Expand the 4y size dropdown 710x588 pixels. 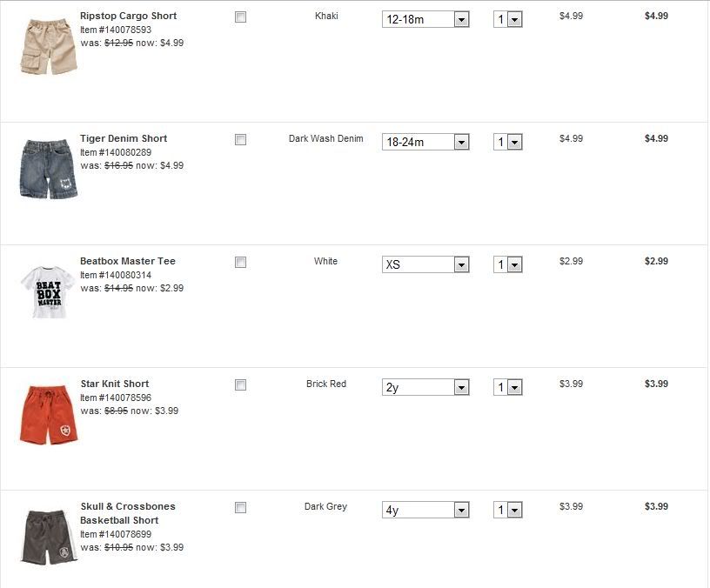tap(425, 510)
